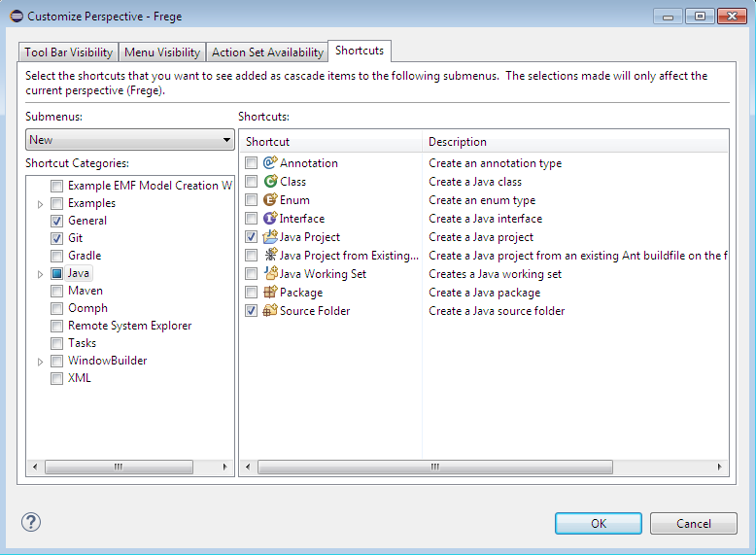Expand the Examples tree node
756x555 pixels.
point(40,204)
